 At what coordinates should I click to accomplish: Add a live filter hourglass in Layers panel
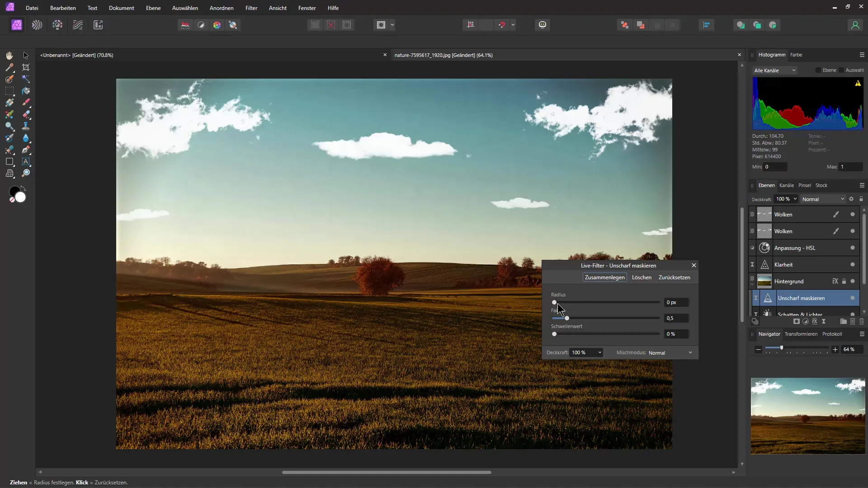point(824,322)
